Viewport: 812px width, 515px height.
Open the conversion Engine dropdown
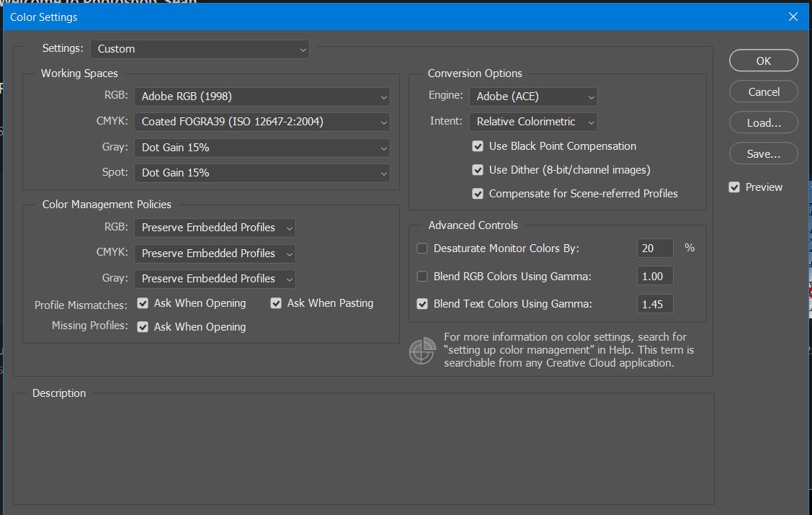point(533,97)
